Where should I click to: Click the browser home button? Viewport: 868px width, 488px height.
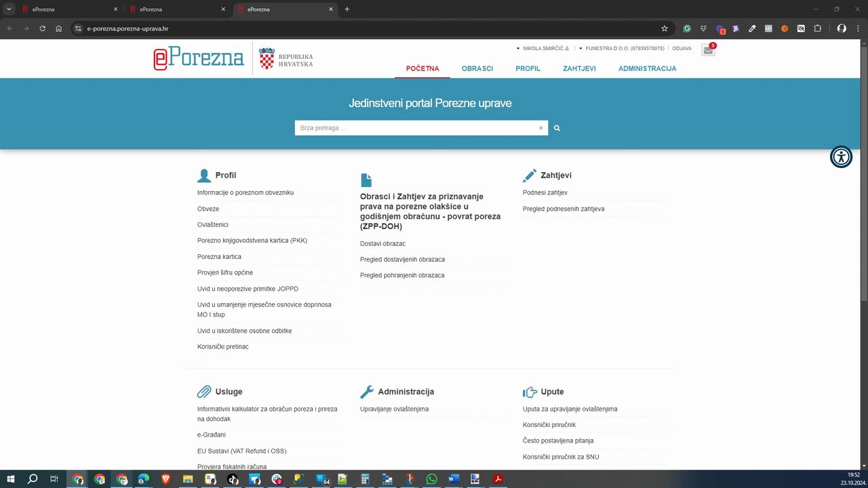coord(59,28)
